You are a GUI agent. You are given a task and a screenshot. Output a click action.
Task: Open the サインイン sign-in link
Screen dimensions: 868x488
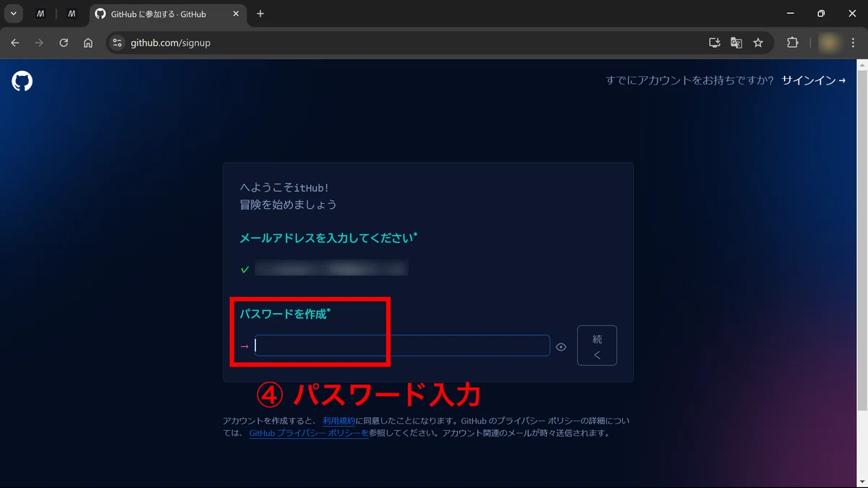[814, 80]
